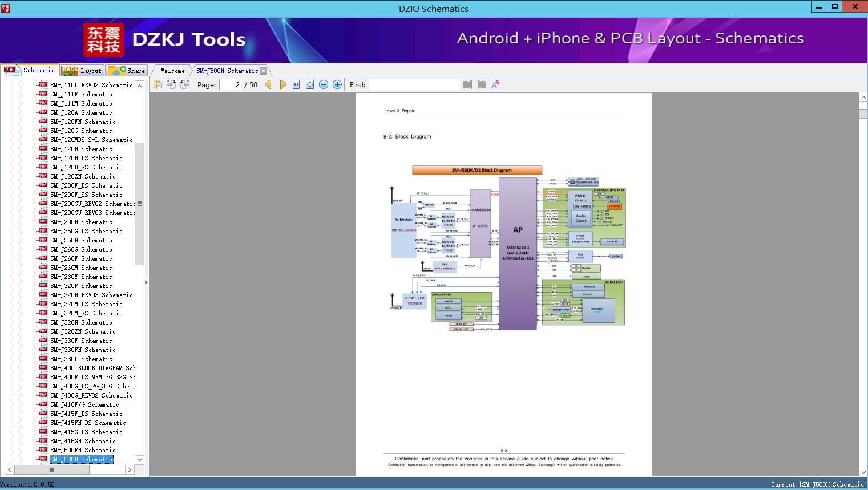The width and height of the screenshot is (868, 490).
Task: Zoom out with the minus icon
Action: (x=324, y=84)
